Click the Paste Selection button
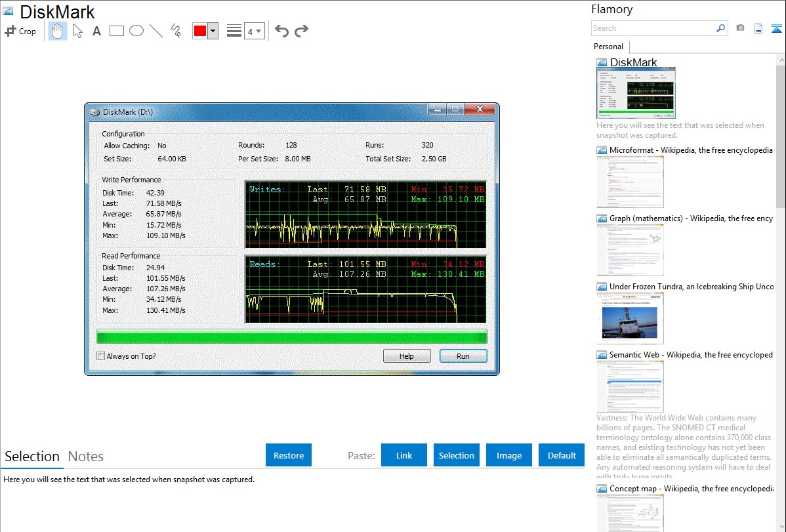Screen dimensions: 786x532 point(457,455)
